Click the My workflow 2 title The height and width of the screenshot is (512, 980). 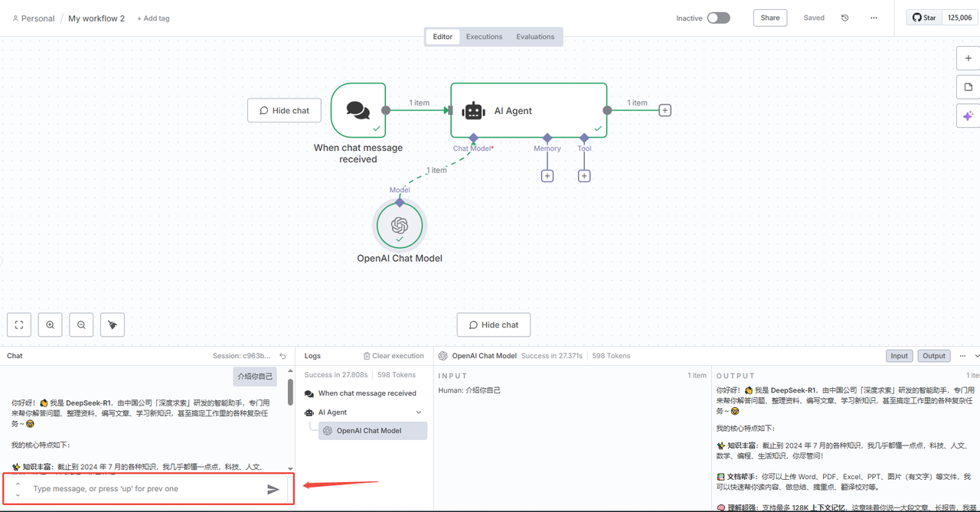click(x=96, y=18)
